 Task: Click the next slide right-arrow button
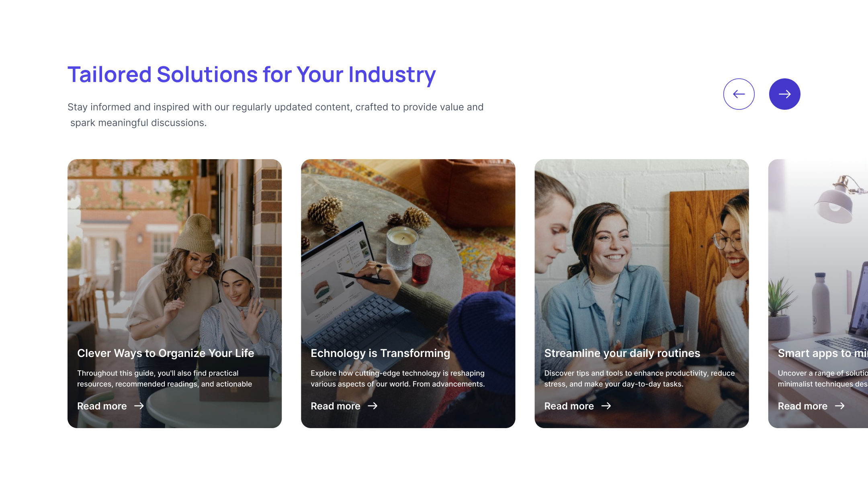point(784,94)
